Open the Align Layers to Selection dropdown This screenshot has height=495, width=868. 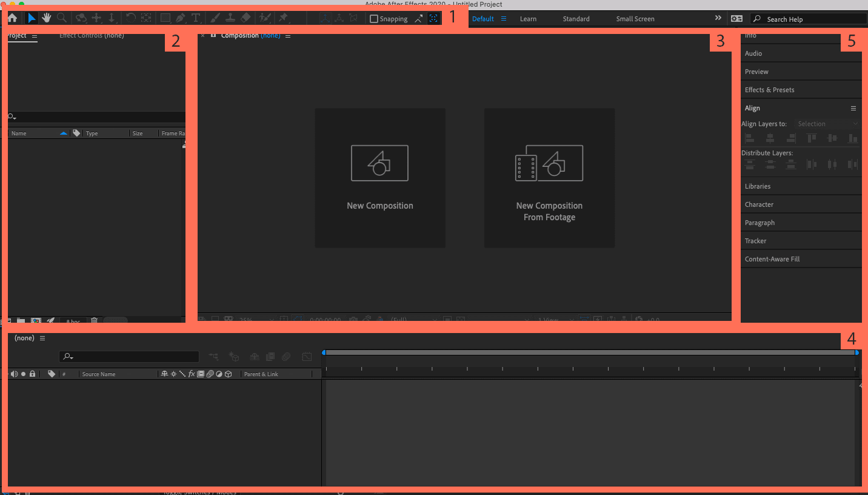click(827, 123)
